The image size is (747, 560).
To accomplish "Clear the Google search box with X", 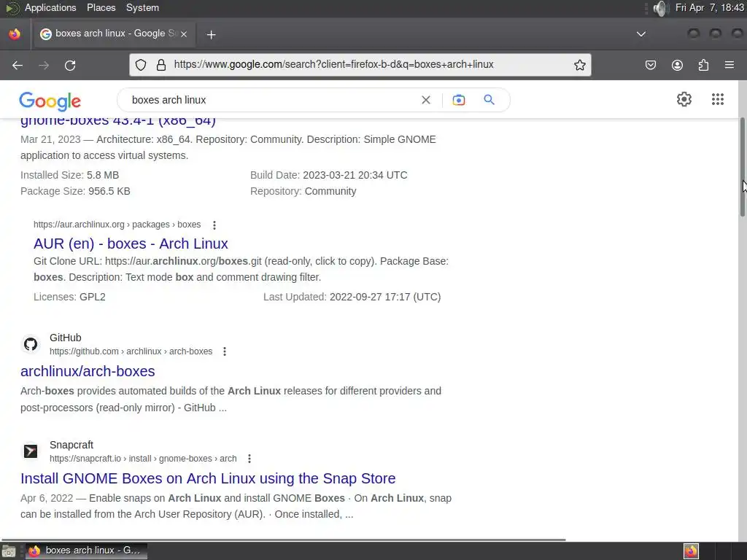I will 426,100.
